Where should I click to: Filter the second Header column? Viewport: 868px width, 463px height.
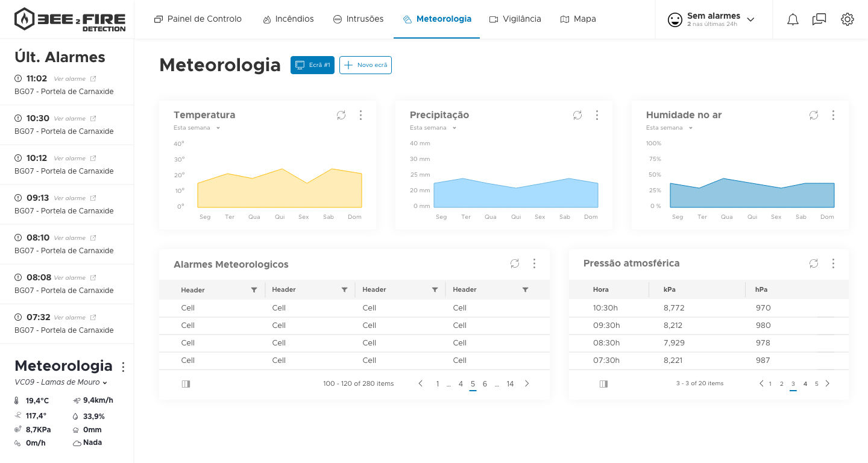pyautogui.click(x=344, y=290)
